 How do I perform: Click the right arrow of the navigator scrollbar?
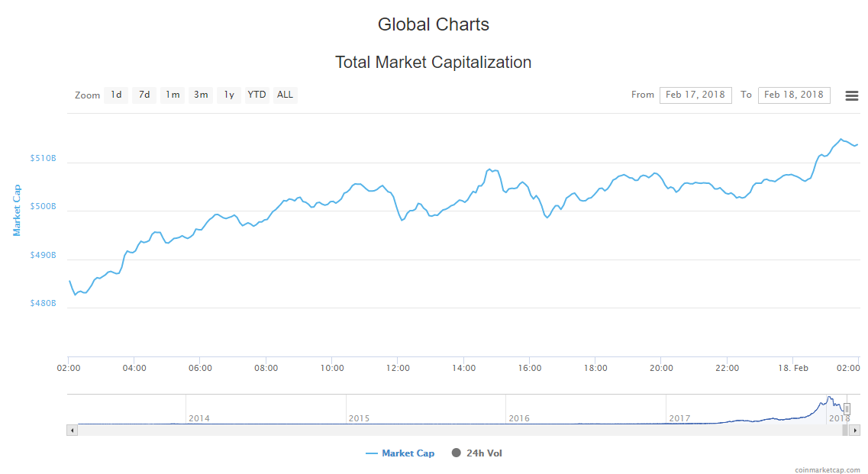tap(856, 430)
